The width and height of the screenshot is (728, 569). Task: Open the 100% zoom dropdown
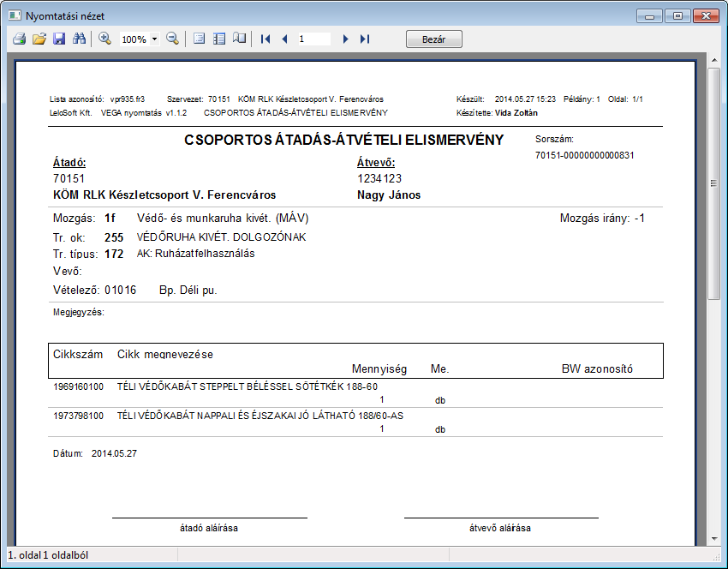click(155, 39)
